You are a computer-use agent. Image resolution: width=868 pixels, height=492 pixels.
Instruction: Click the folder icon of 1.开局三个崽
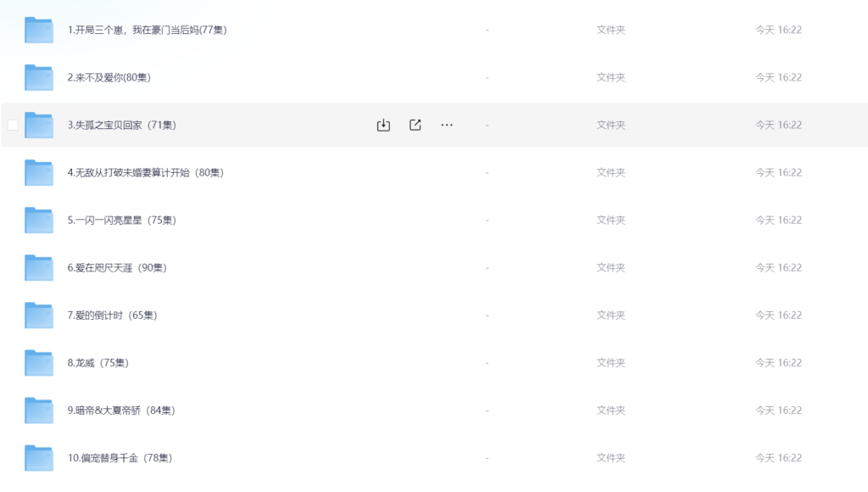coord(39,30)
